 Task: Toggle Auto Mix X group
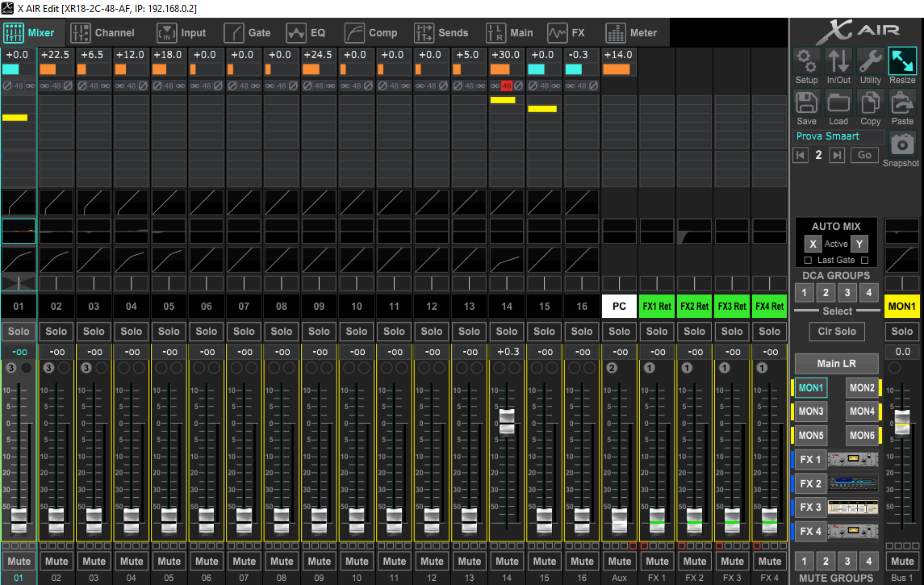[813, 244]
